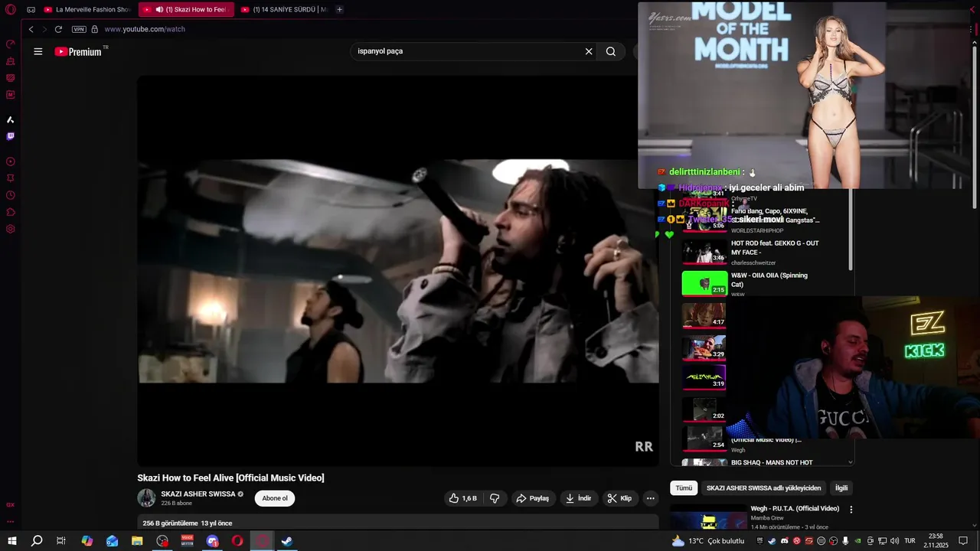Click the playlist panel scrollbar
Viewport: 980px width, 551px height.
click(x=851, y=230)
